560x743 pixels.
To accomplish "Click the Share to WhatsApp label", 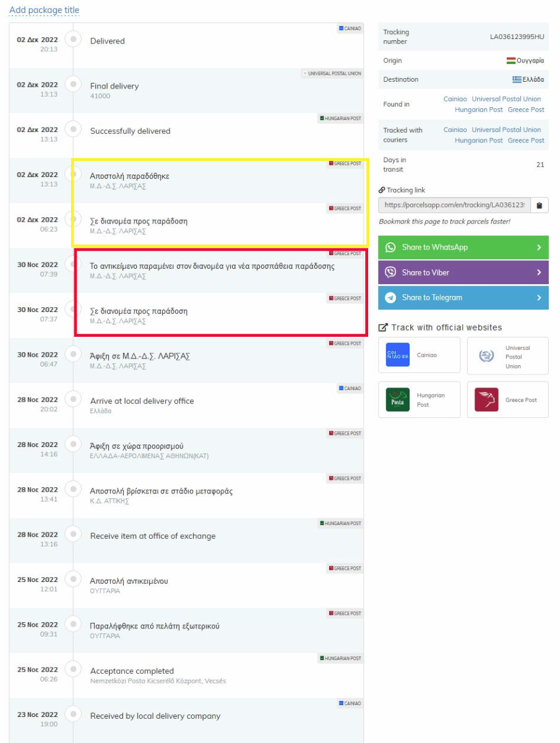I will 434,247.
